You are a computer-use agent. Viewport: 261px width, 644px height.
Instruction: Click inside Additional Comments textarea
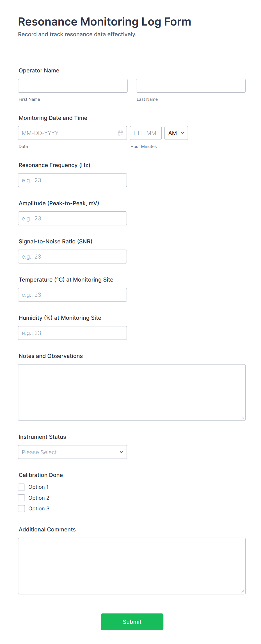[132, 566]
